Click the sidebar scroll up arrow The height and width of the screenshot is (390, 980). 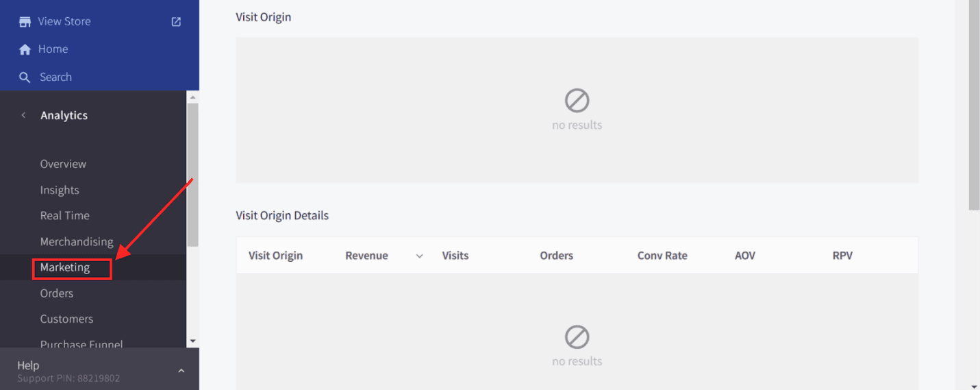[192, 97]
